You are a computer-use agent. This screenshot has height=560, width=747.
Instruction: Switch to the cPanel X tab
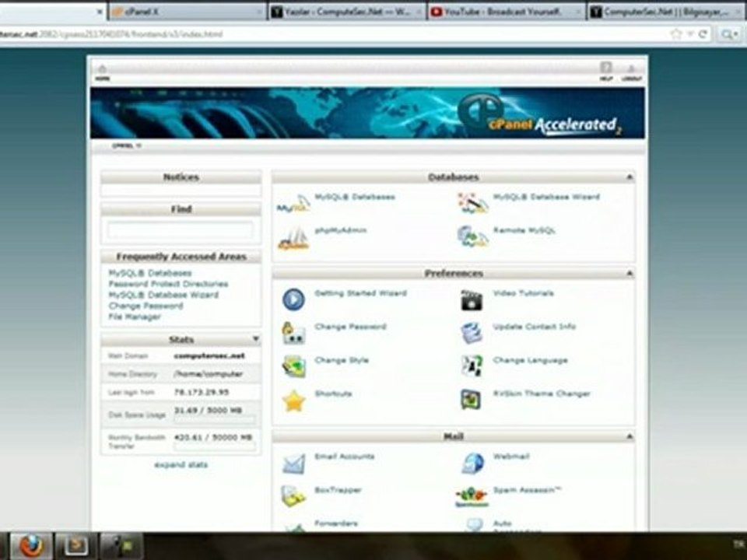pyautogui.click(x=187, y=12)
